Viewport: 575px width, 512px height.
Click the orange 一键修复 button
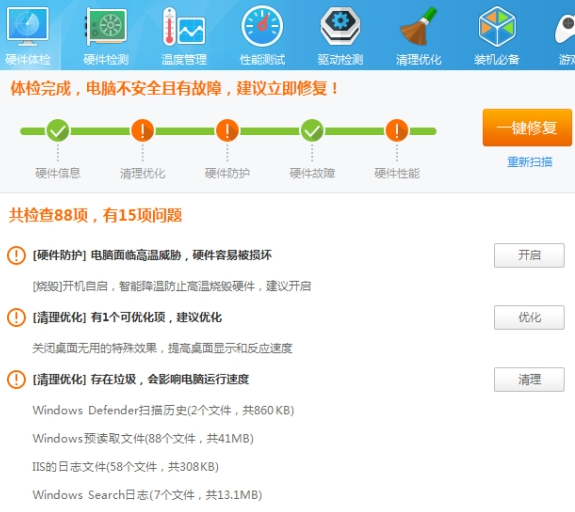click(x=527, y=128)
